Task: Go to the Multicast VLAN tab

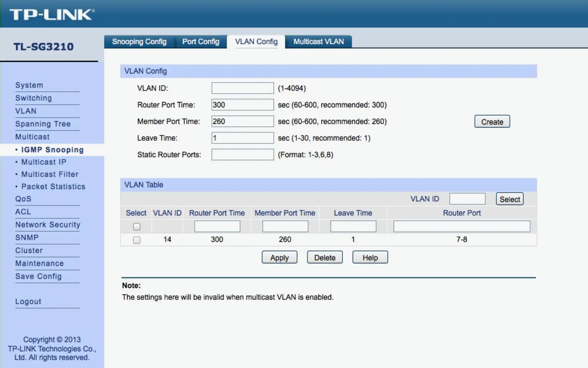Action: [318, 42]
